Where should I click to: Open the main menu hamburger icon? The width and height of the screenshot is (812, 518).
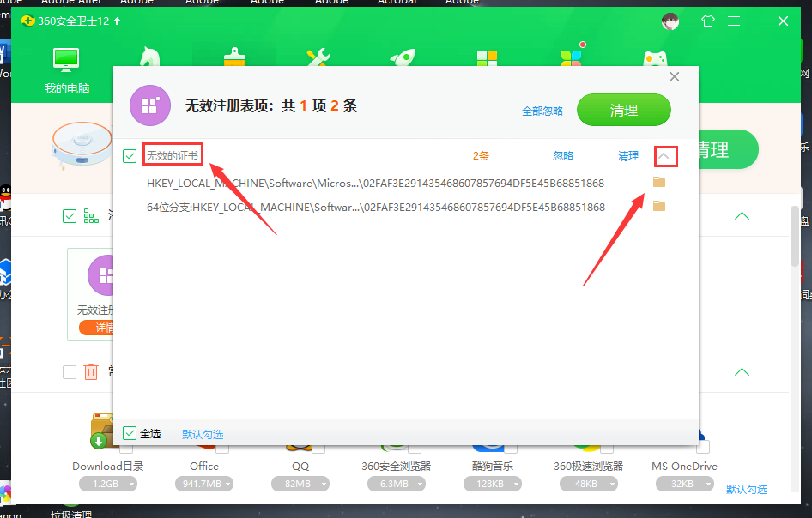coord(734,21)
